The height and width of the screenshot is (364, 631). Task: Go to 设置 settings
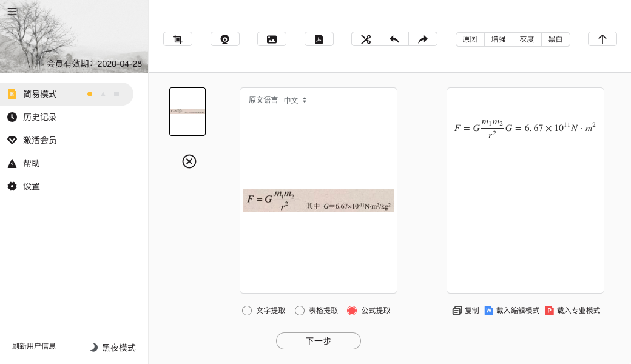pos(30,186)
